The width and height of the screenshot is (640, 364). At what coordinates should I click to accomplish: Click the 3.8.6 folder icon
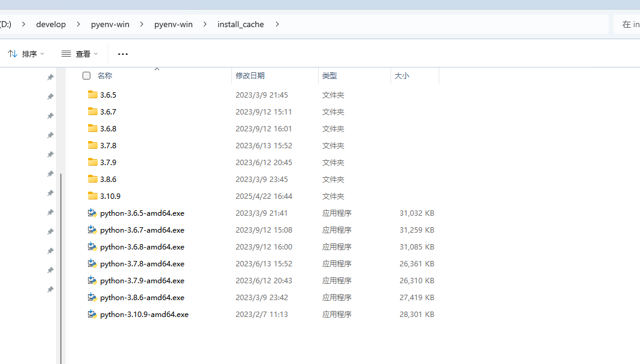[93, 179]
